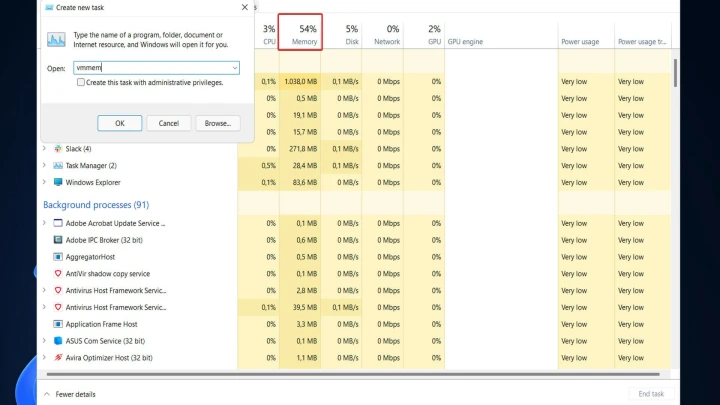Click the Task Manager process icon
720x405 pixels.
58,165
